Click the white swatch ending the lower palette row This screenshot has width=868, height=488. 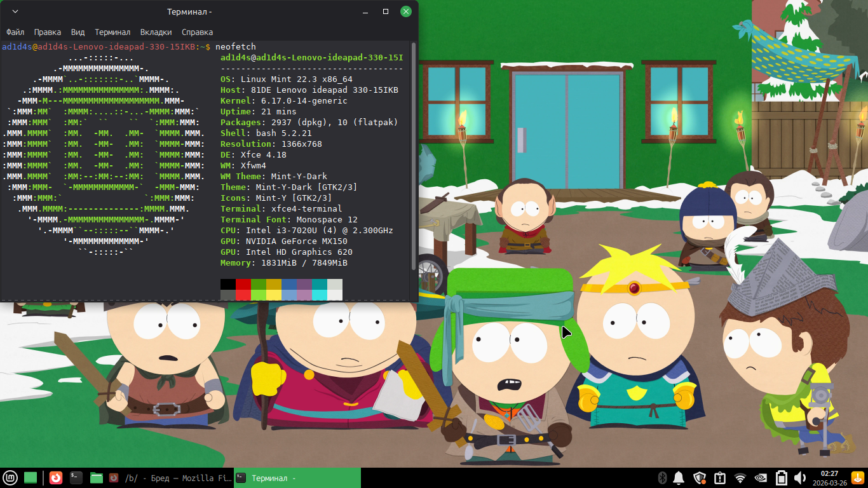point(335,295)
